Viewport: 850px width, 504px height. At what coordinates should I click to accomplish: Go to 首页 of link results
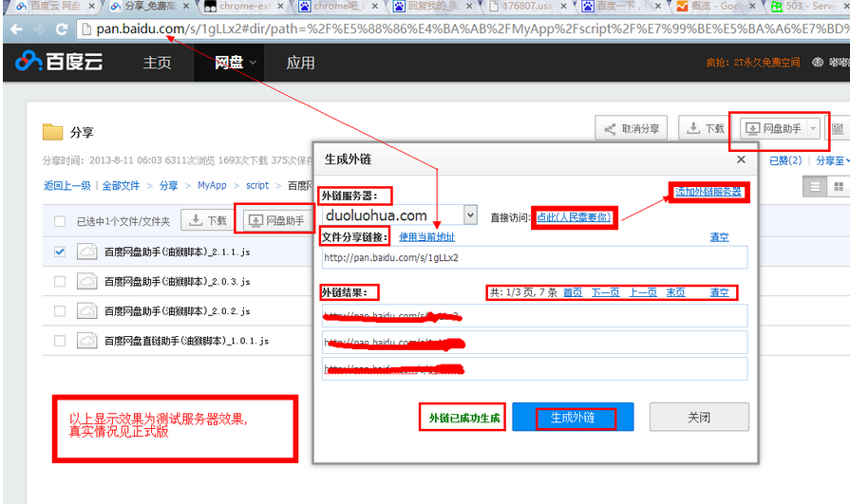tap(573, 292)
